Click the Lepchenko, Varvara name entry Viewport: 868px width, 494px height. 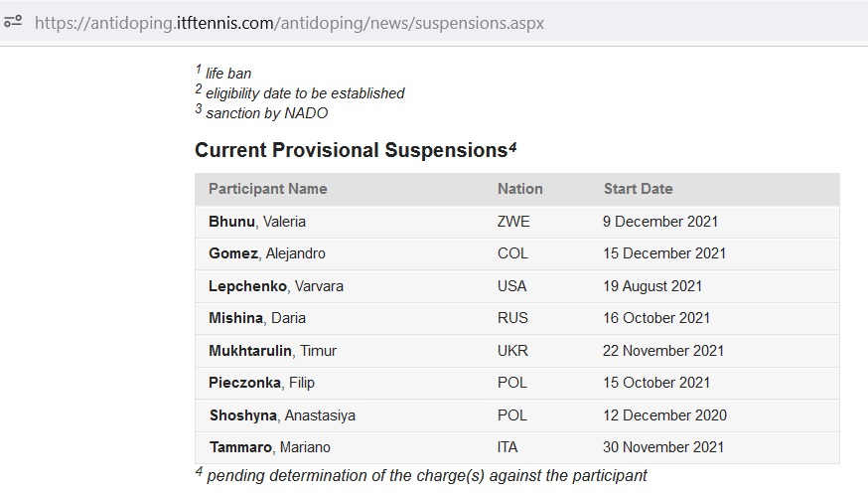tap(275, 286)
